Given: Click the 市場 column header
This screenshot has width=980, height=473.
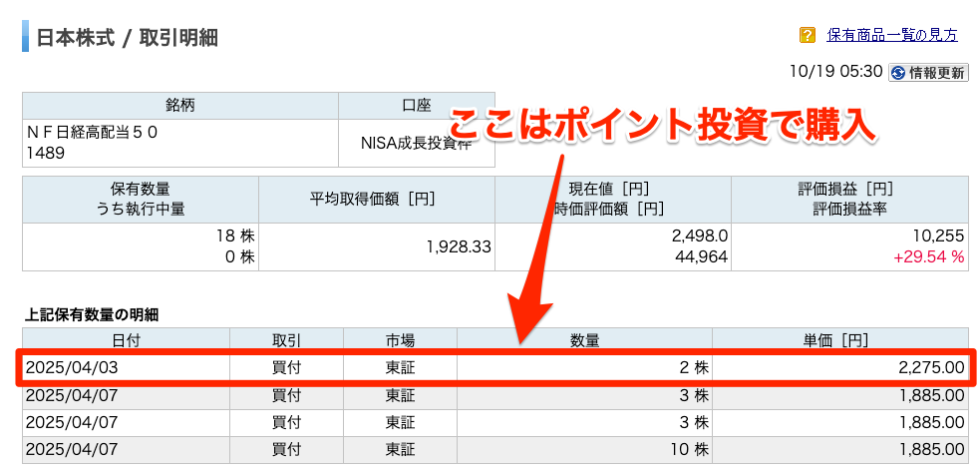Looking at the screenshot, I should click(x=400, y=340).
